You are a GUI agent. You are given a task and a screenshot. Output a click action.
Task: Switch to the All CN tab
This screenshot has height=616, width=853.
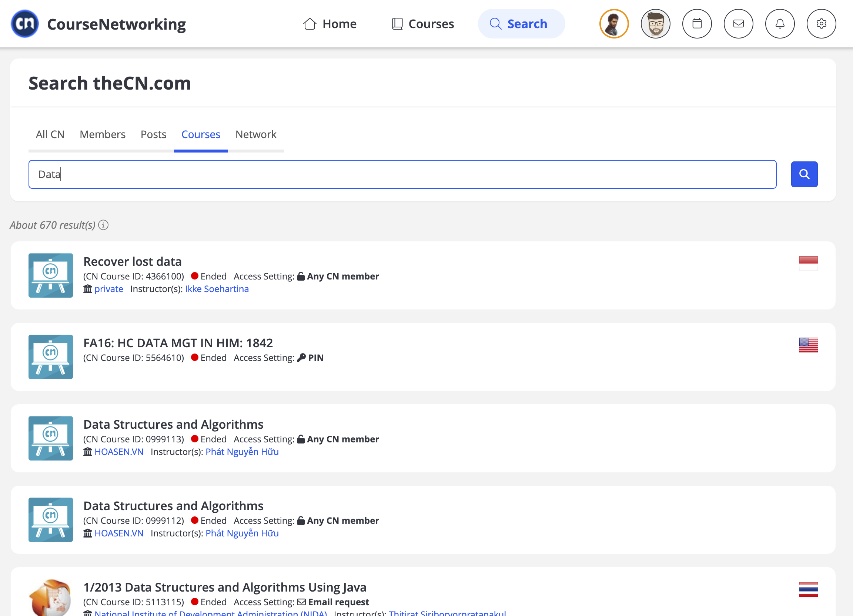click(50, 134)
